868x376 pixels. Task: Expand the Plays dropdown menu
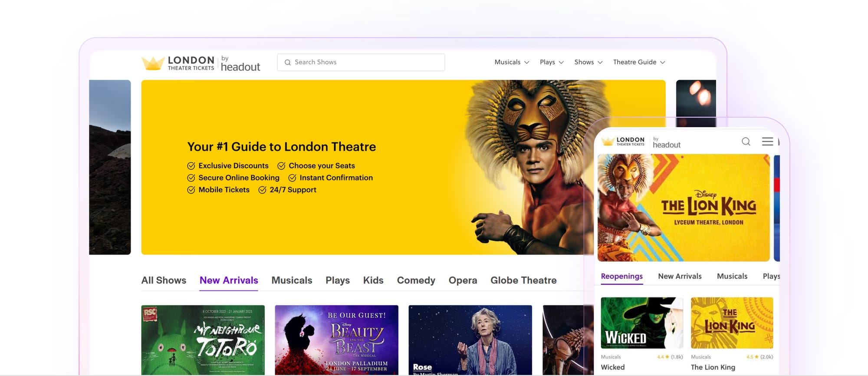[552, 62]
